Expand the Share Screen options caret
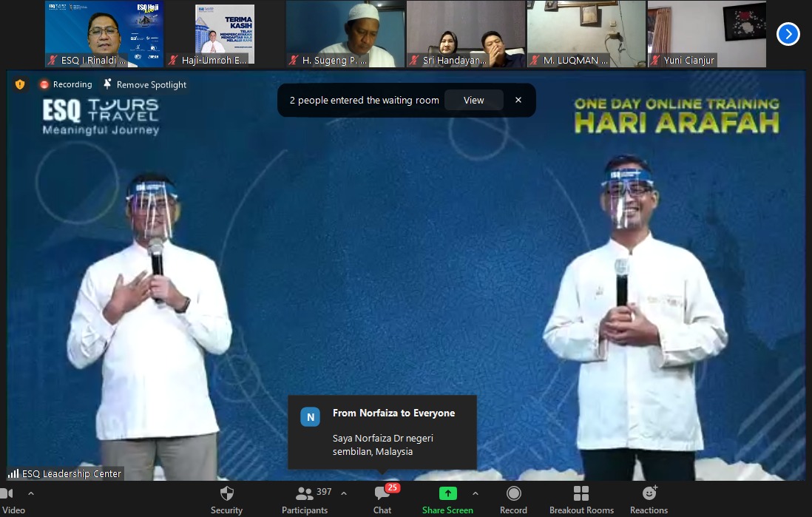The width and height of the screenshot is (812, 517). [x=475, y=493]
